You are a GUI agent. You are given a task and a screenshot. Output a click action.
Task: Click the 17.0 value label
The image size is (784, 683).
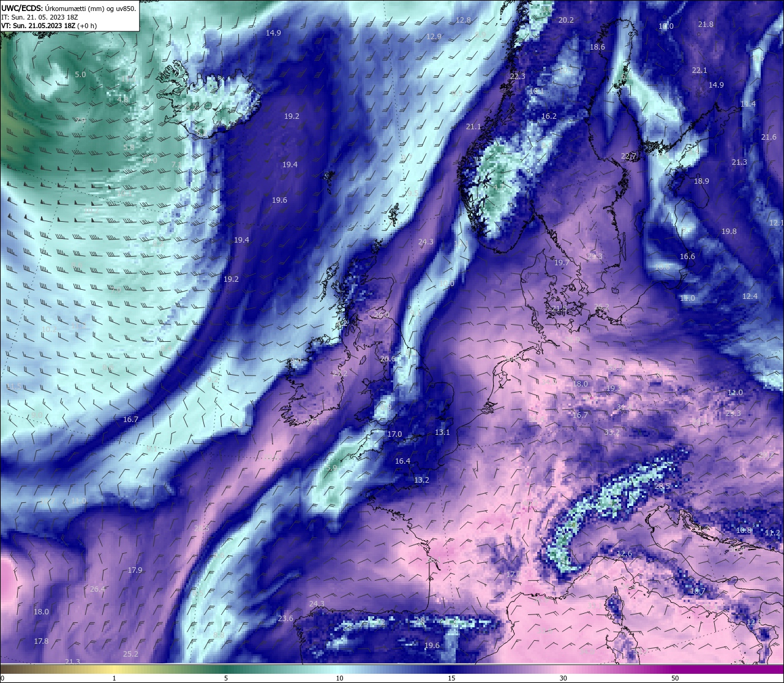point(394,434)
